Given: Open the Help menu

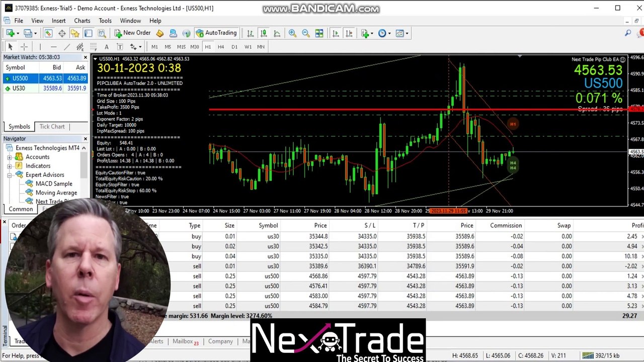Looking at the screenshot, I should [155, 21].
